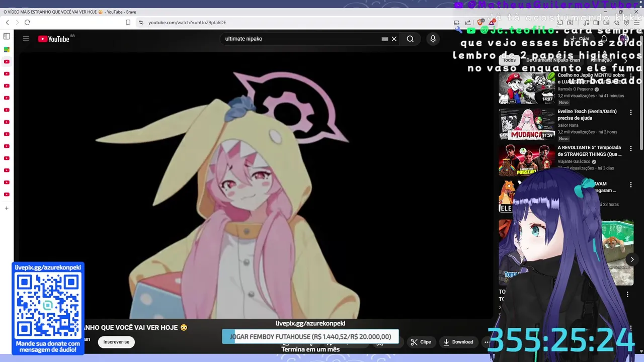
Task: Open options menu for 'Eveline Teach' video
Action: click(631, 112)
